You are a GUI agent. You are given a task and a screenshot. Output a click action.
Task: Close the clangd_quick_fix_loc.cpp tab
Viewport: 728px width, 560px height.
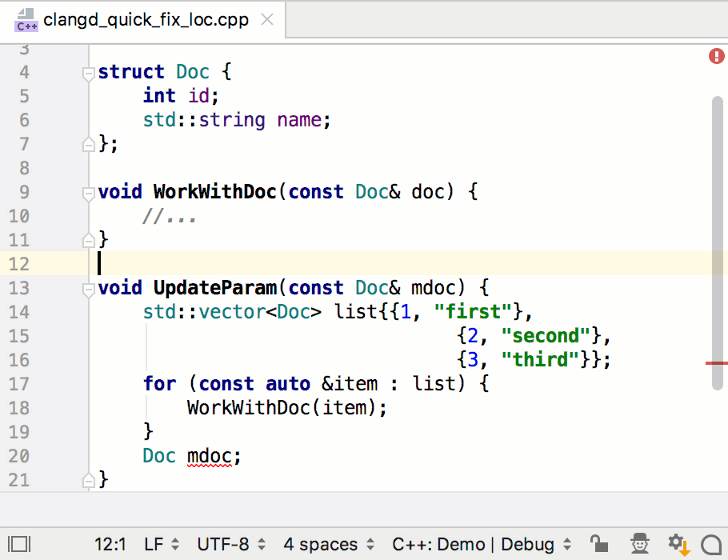pyautogui.click(x=266, y=20)
